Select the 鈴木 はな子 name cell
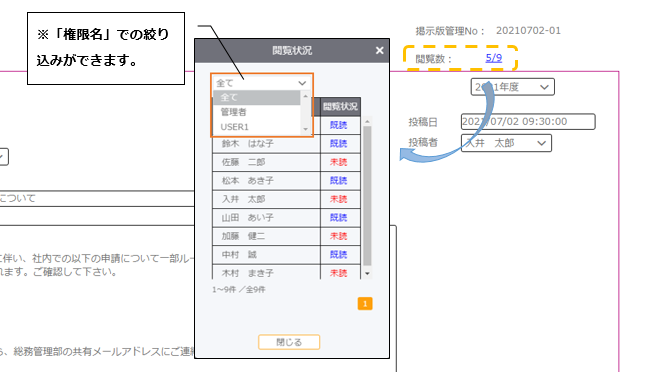Viewport: 648px width, 372px height. pyautogui.click(x=267, y=144)
